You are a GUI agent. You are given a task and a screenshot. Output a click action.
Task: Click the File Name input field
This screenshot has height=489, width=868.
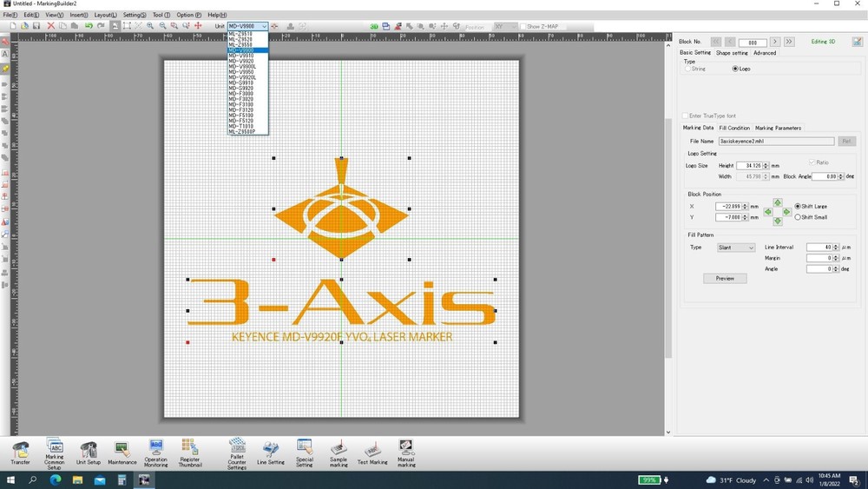click(776, 142)
